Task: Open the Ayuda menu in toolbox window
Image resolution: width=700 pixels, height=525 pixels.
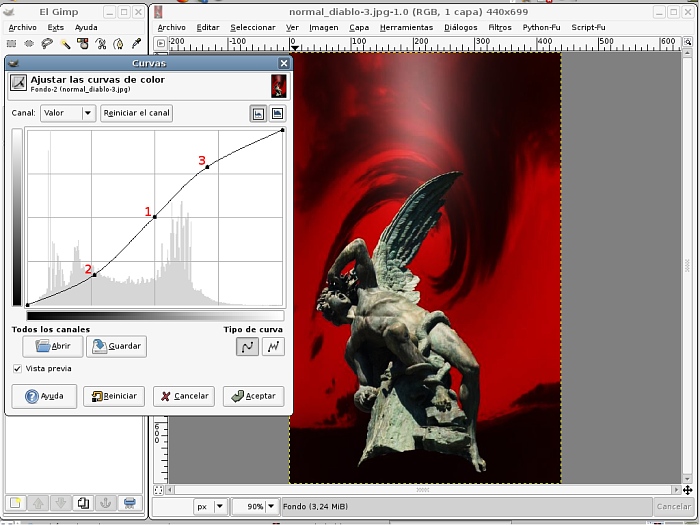Action: point(86,27)
